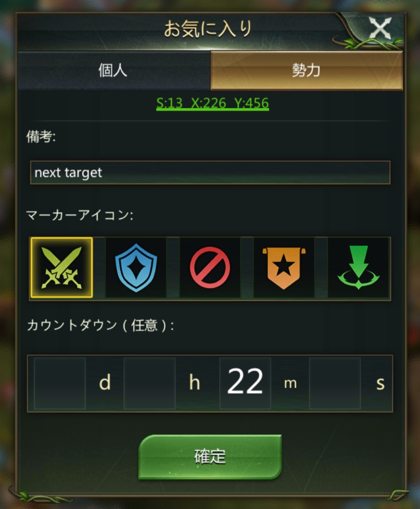Click the 備考 field containing next target
Screen dimensions: 420x509
pyautogui.click(x=210, y=172)
